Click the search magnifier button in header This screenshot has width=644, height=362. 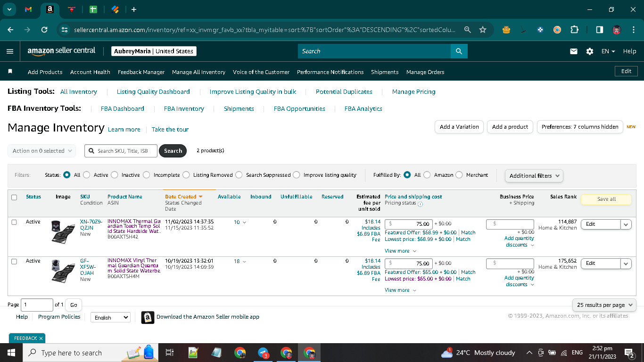(x=459, y=51)
